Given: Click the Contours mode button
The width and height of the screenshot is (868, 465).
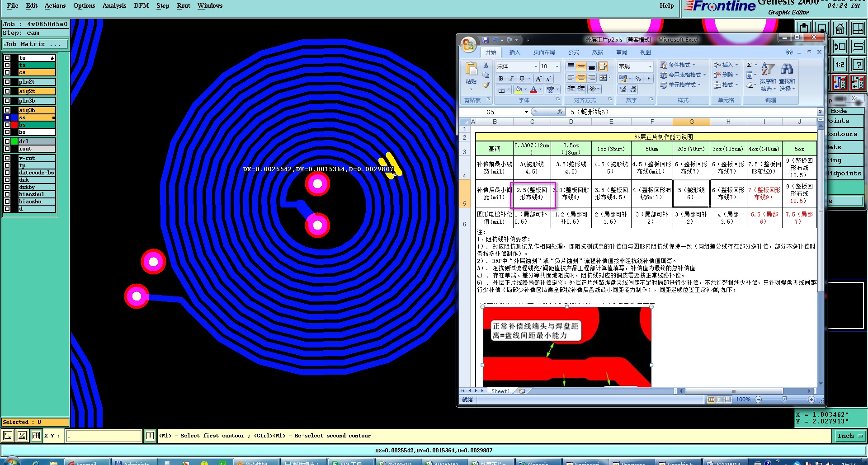Looking at the screenshot, I should (845, 134).
